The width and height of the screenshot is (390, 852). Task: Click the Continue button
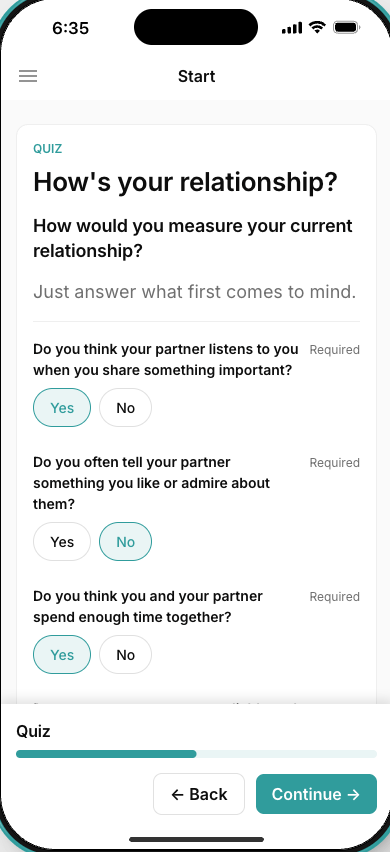coord(316,794)
